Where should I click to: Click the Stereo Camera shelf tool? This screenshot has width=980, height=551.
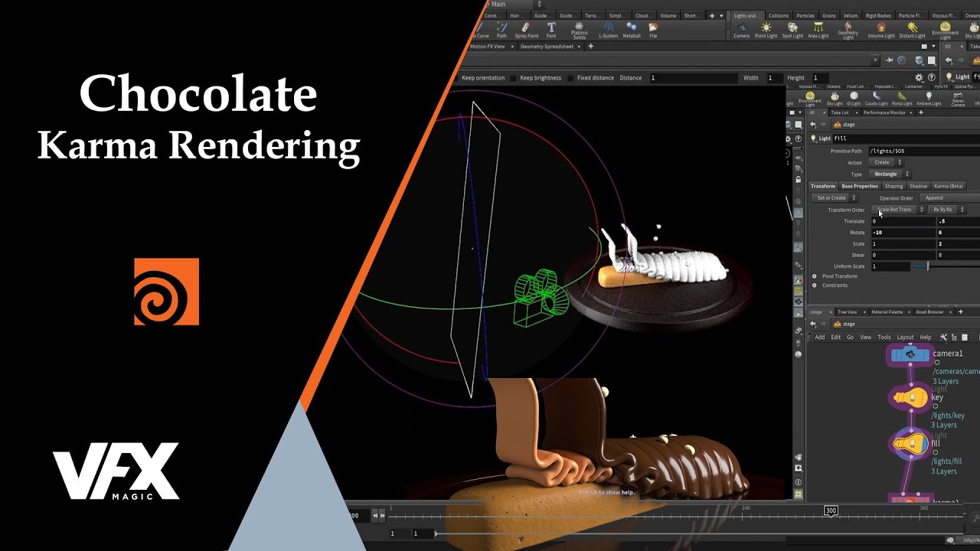[x=958, y=99]
